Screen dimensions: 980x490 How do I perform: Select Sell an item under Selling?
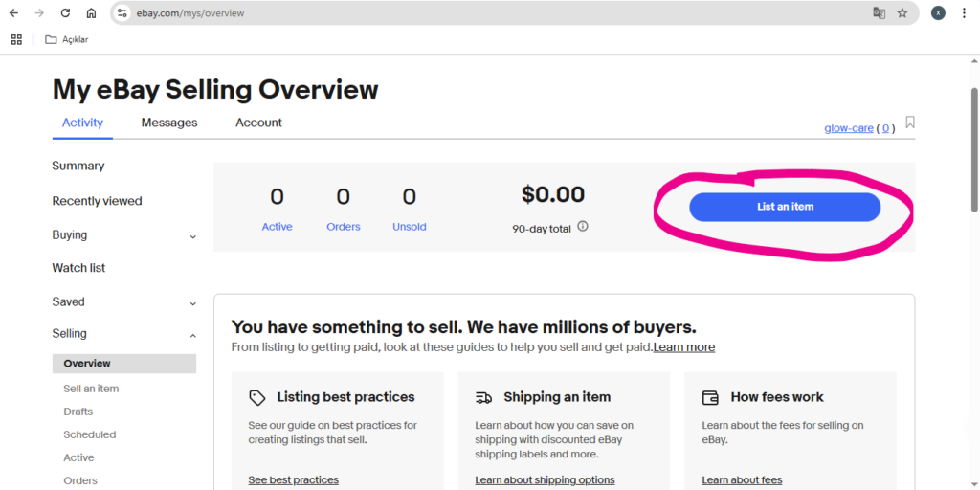tap(91, 389)
